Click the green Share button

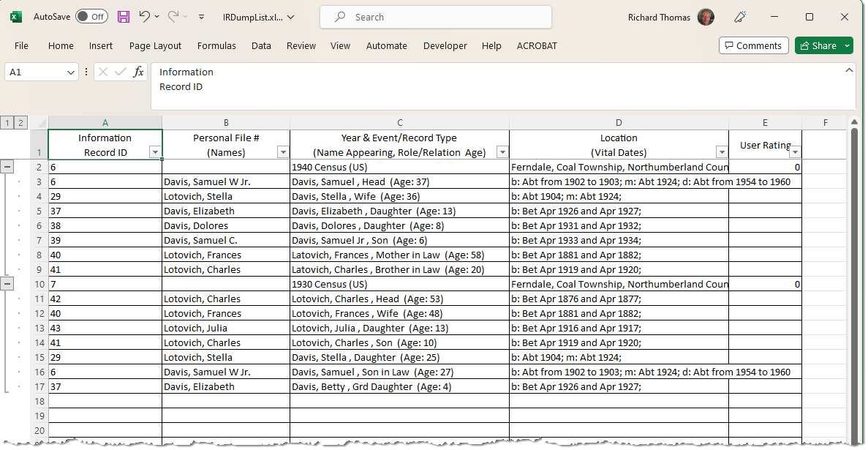pos(817,45)
